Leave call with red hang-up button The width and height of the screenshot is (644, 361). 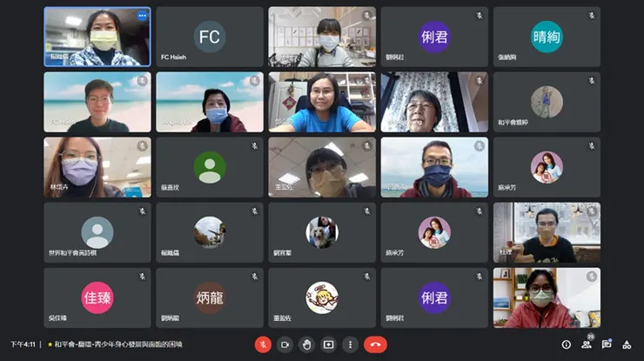click(x=375, y=344)
